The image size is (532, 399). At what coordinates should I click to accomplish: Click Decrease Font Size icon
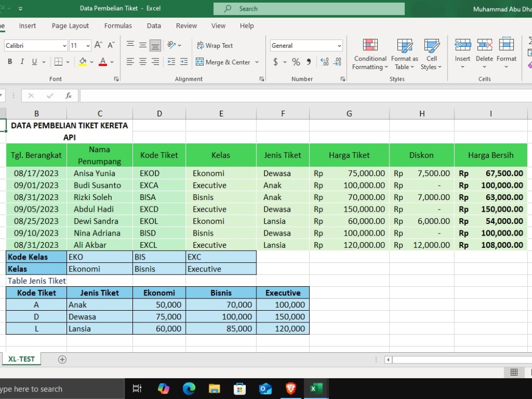(111, 45)
